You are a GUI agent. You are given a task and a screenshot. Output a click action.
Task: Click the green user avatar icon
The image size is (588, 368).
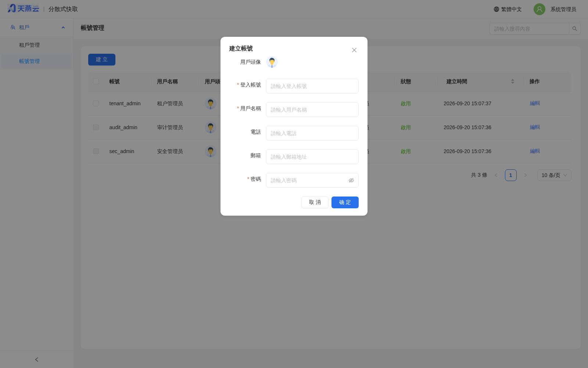point(539,9)
